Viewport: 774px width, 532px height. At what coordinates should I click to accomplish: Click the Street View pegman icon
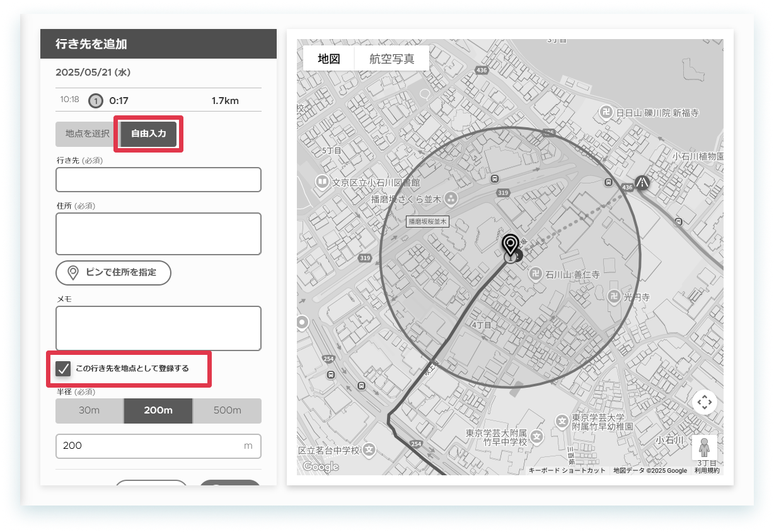(x=704, y=448)
